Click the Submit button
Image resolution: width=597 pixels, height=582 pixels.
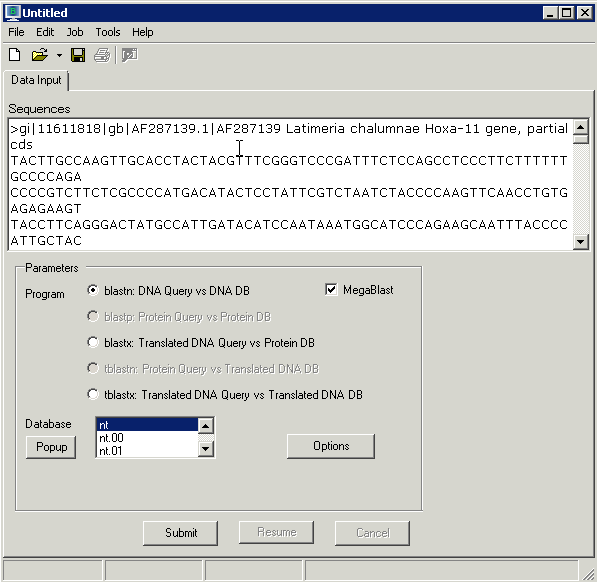pyautogui.click(x=181, y=533)
